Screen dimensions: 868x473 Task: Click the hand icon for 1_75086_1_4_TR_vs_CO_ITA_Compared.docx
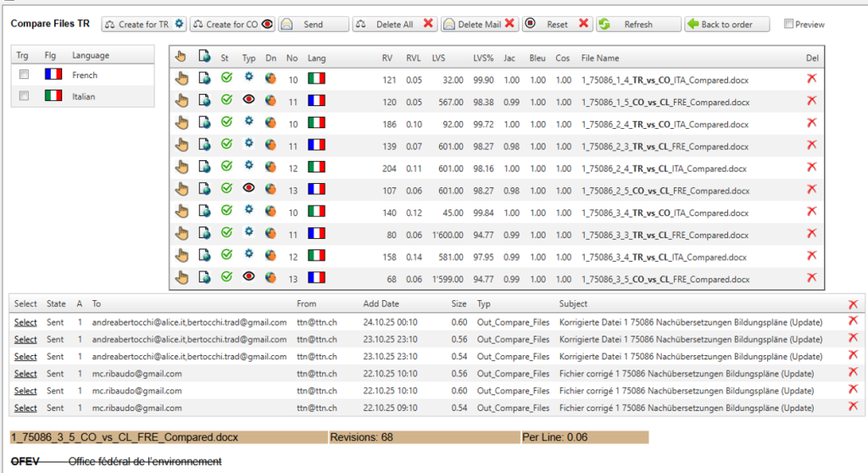click(x=181, y=80)
